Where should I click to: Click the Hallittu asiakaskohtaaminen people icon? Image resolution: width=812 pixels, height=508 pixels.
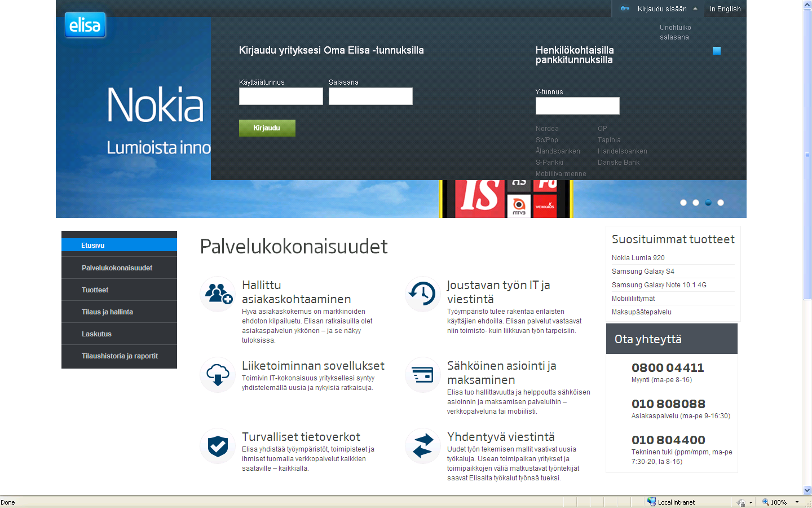[x=218, y=294]
